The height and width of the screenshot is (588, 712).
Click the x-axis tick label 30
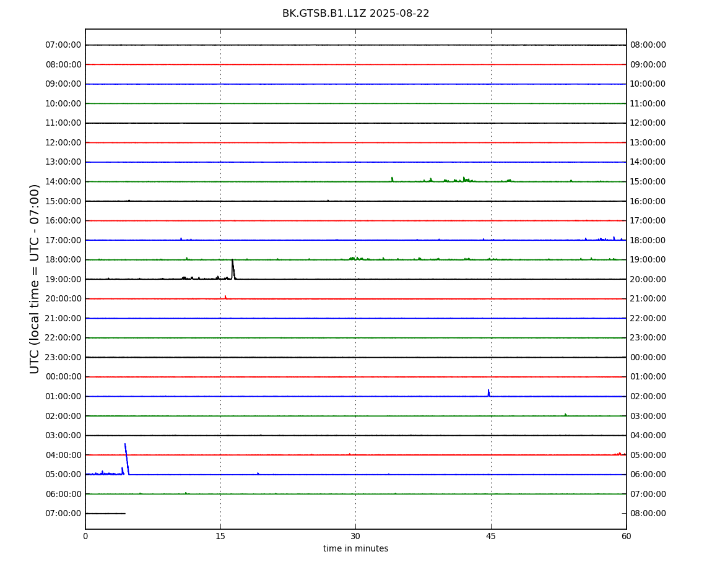point(355,536)
